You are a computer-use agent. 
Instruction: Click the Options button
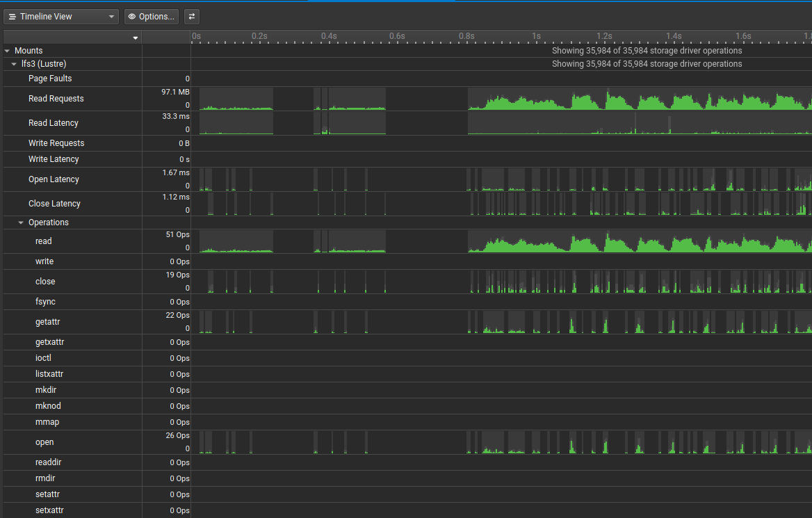coord(151,17)
